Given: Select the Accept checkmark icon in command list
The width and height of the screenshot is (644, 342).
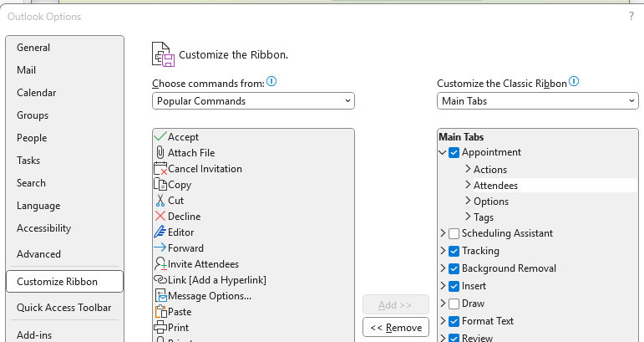Looking at the screenshot, I should [160, 136].
